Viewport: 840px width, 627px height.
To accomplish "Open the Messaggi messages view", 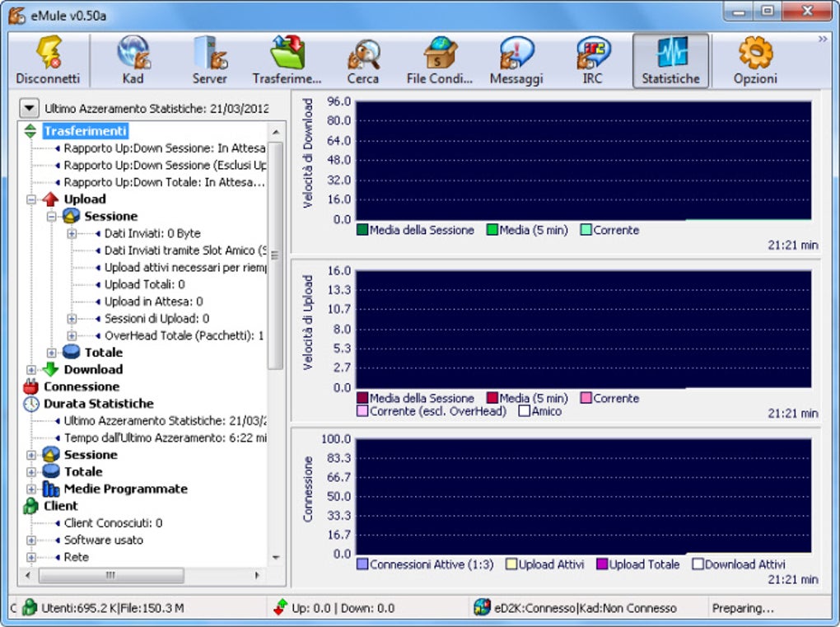I will pos(516,60).
